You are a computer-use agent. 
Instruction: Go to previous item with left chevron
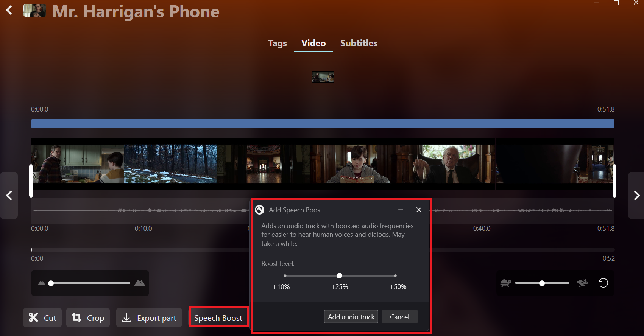[9, 196]
